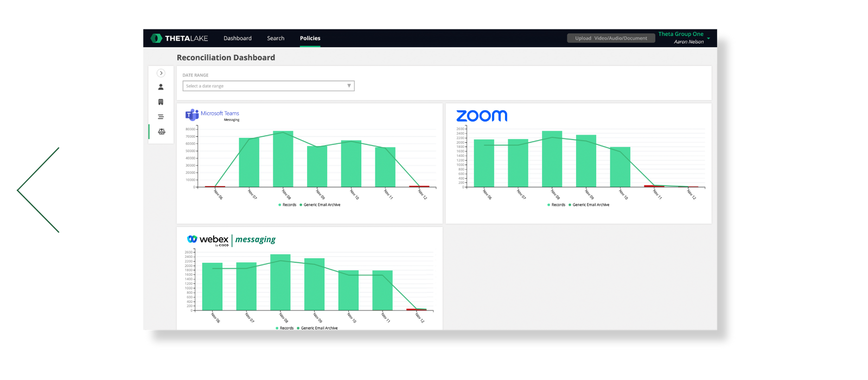Go to the Dashboard menu item
This screenshot has height=380, width=868.
238,39
